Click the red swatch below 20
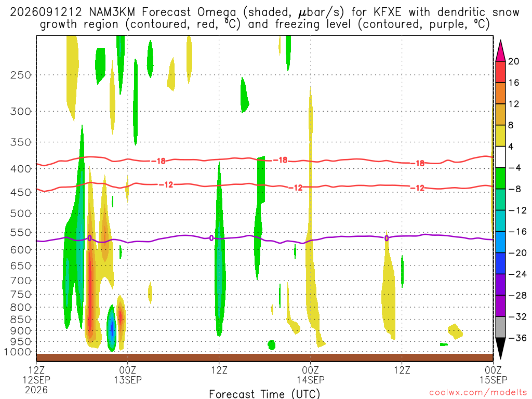Image resolution: width=532 pixels, height=399 pixels. (500, 72)
